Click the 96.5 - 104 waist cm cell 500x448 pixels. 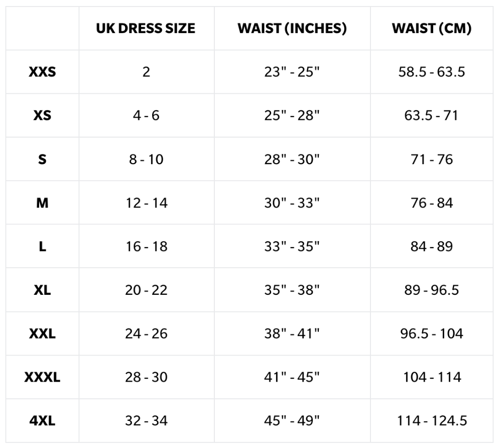(x=432, y=333)
